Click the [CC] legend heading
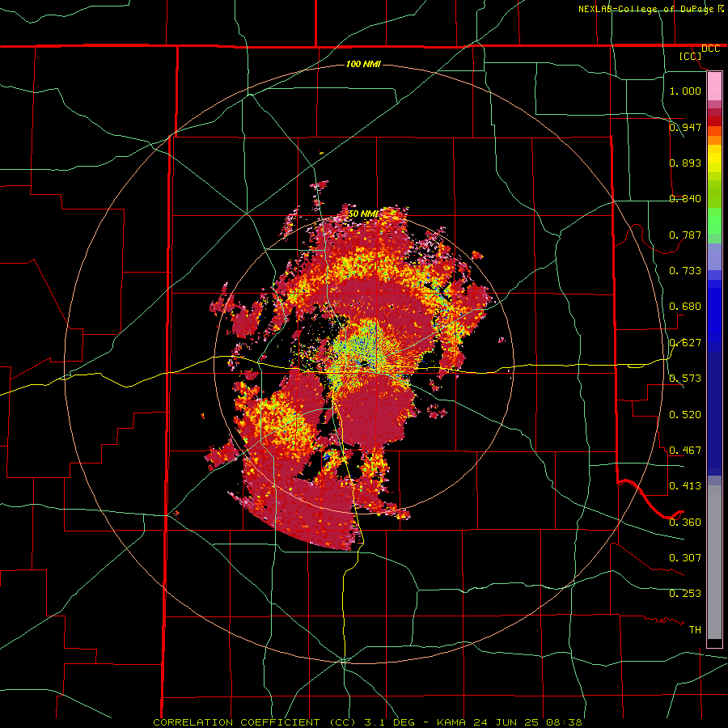728x728 pixels. click(690, 56)
